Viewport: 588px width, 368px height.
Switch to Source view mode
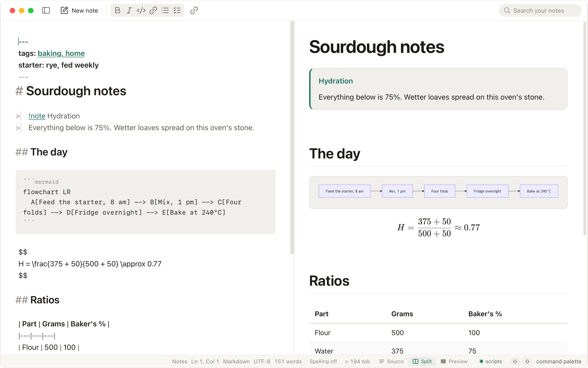tap(391, 361)
